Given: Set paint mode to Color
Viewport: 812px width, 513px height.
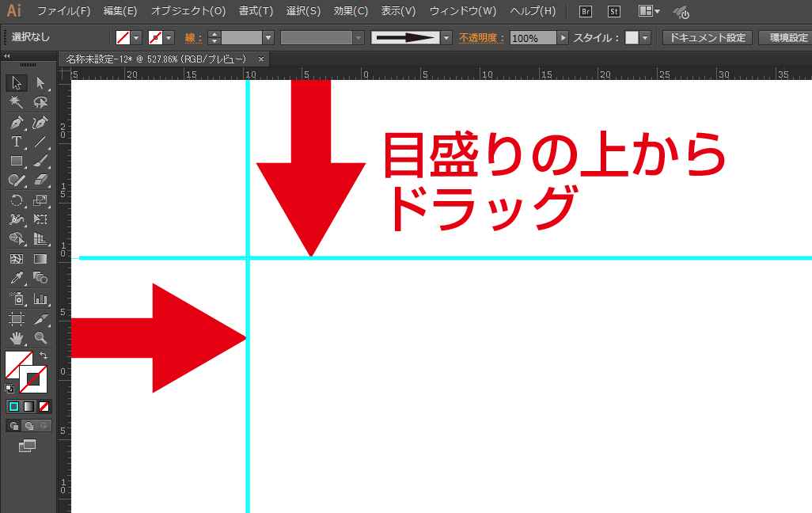Looking at the screenshot, I should 14,406.
